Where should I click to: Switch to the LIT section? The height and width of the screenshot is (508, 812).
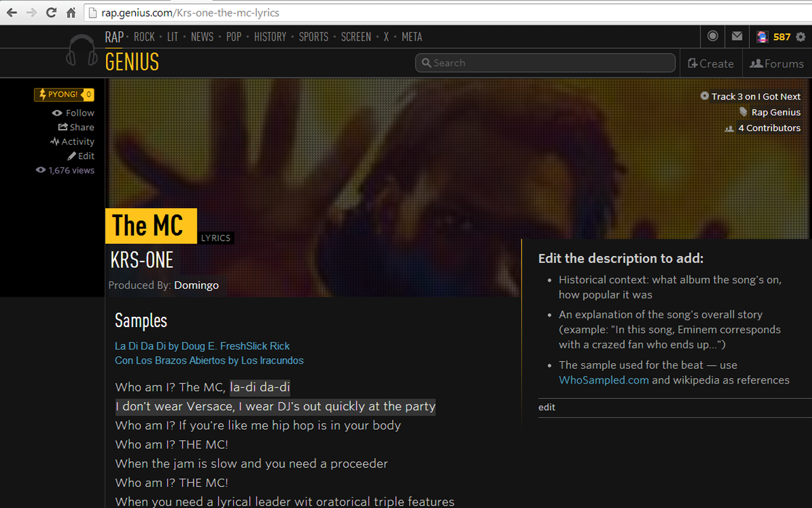[x=173, y=37]
